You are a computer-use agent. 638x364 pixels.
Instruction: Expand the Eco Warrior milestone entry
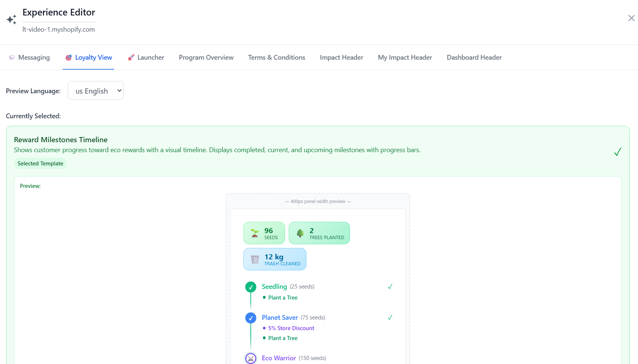pyautogui.click(x=279, y=358)
